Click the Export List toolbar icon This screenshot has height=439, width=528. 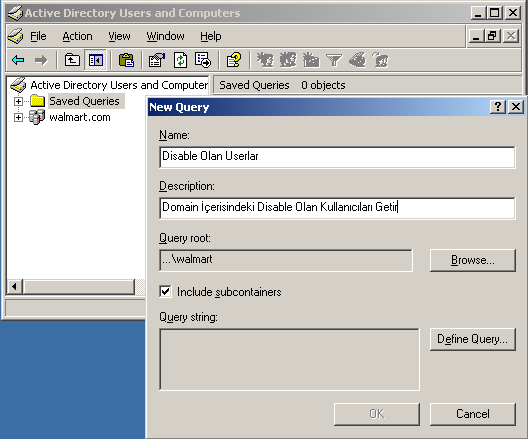(203, 60)
